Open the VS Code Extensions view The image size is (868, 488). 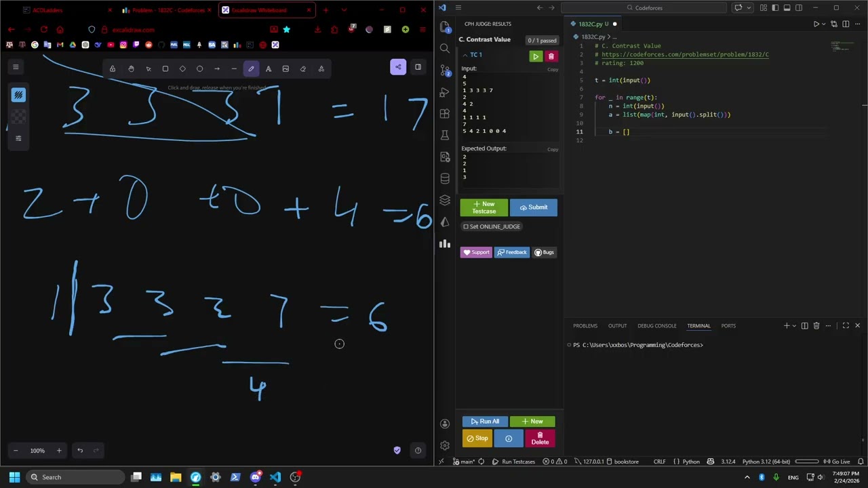coord(445,113)
